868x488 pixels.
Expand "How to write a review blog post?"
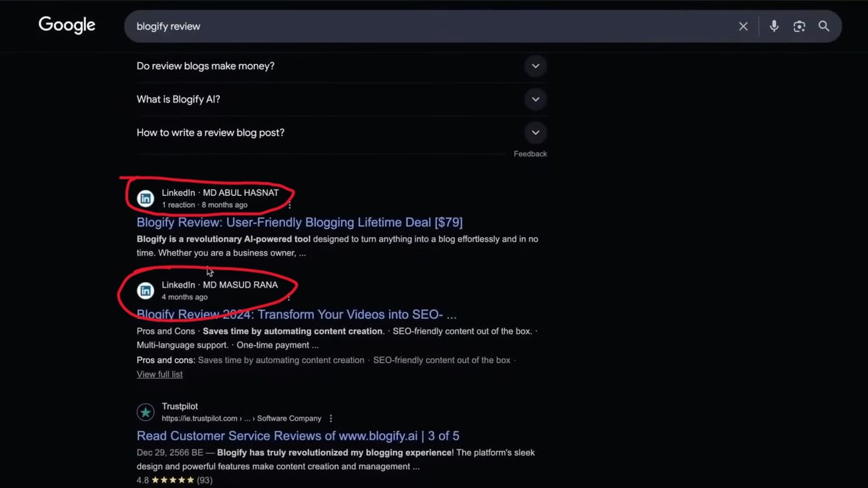[x=535, y=133]
